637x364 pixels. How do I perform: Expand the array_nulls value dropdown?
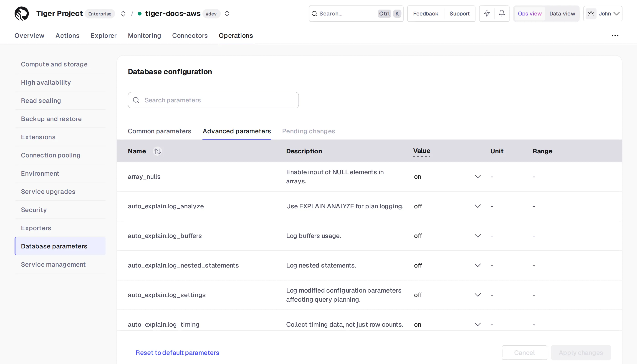[478, 177]
